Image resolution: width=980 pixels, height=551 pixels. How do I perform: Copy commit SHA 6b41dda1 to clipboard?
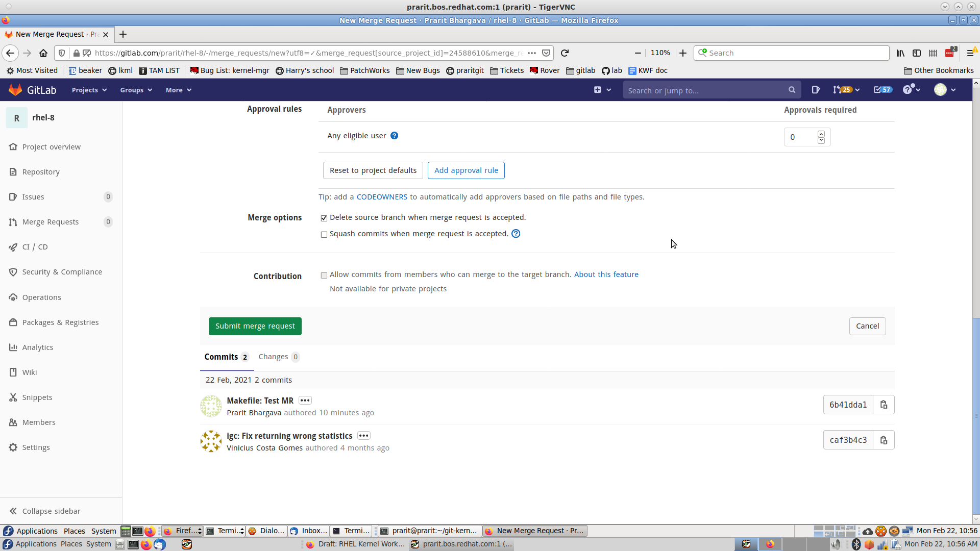[x=884, y=405]
